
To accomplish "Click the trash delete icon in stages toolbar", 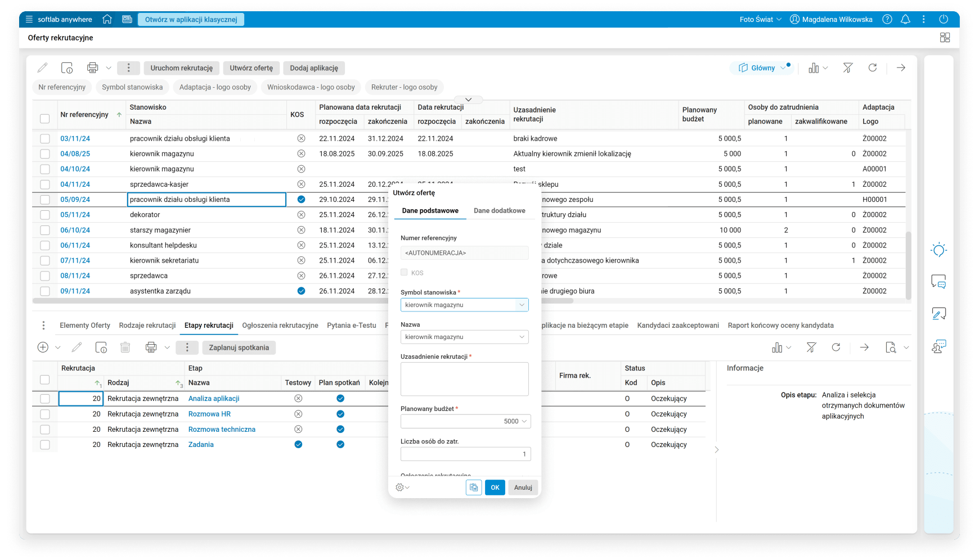I will click(125, 347).
